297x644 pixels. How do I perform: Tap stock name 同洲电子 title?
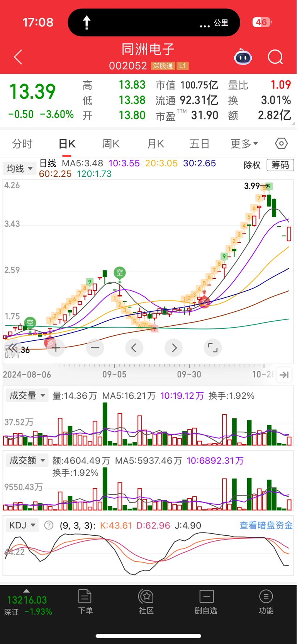[x=148, y=50]
